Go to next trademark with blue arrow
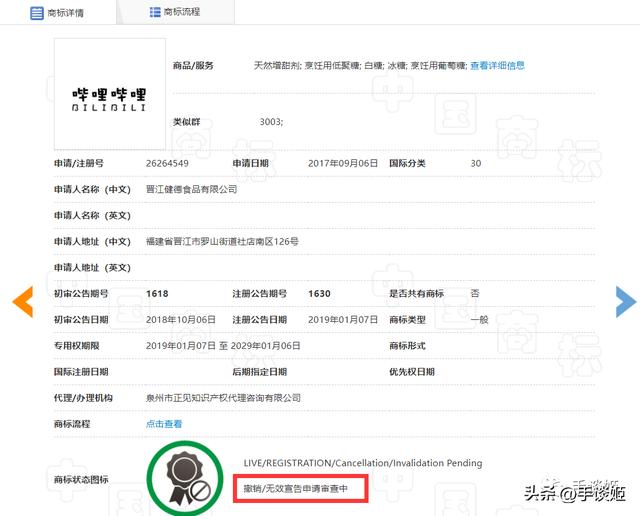640x516 pixels. click(626, 302)
